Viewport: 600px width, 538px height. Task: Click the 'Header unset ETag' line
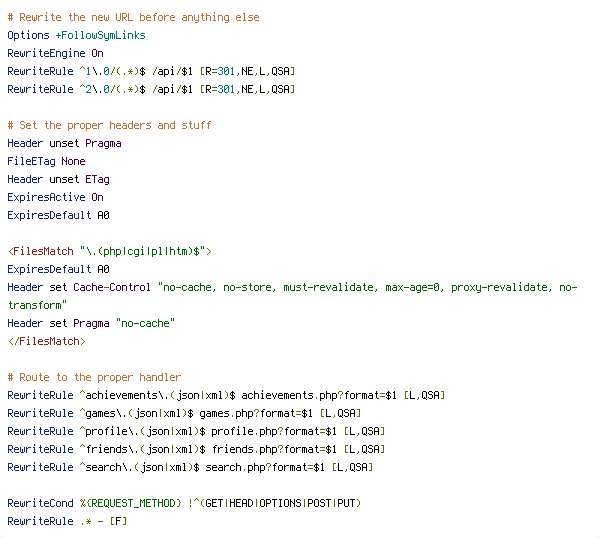(58, 179)
